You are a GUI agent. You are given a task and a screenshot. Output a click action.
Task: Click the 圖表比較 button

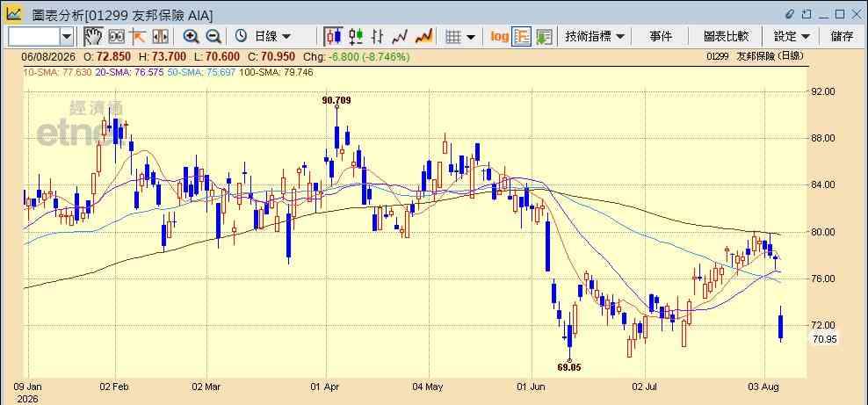(x=726, y=37)
